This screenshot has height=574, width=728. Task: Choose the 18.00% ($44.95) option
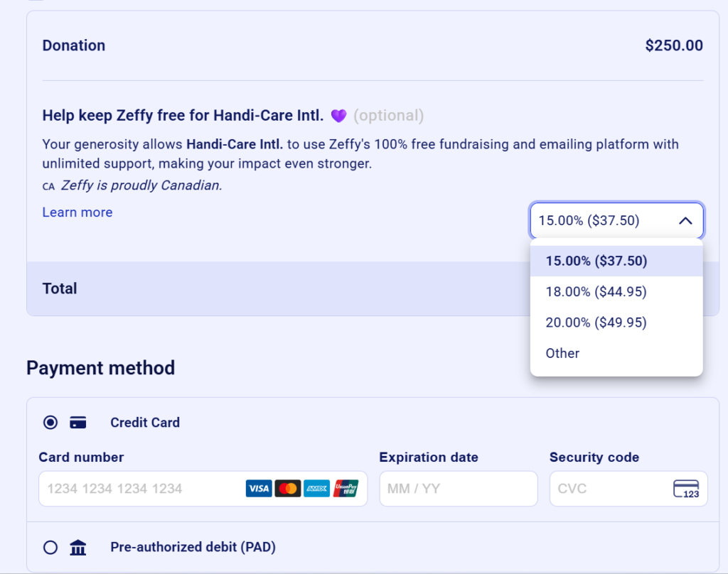click(596, 291)
